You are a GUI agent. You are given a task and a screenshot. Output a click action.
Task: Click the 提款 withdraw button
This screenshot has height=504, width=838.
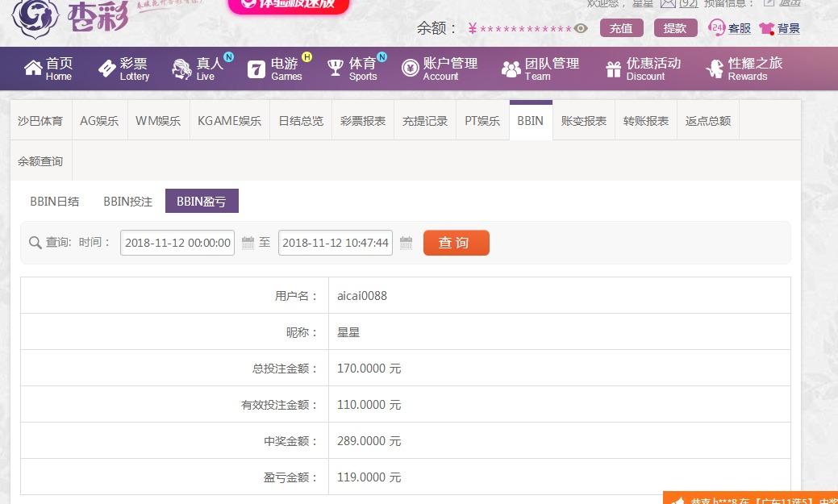[x=675, y=28]
